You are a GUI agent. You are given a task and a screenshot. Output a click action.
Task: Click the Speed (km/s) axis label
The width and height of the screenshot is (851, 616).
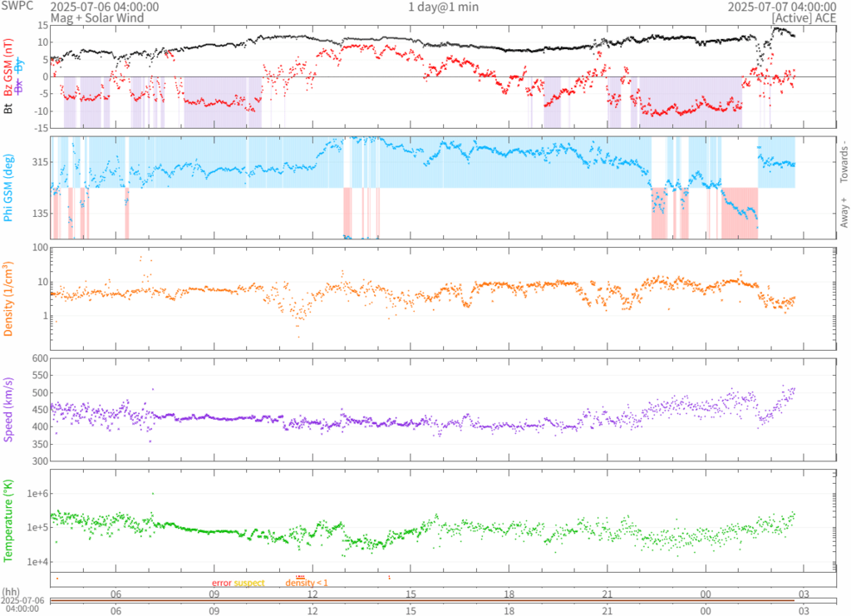pos(8,408)
